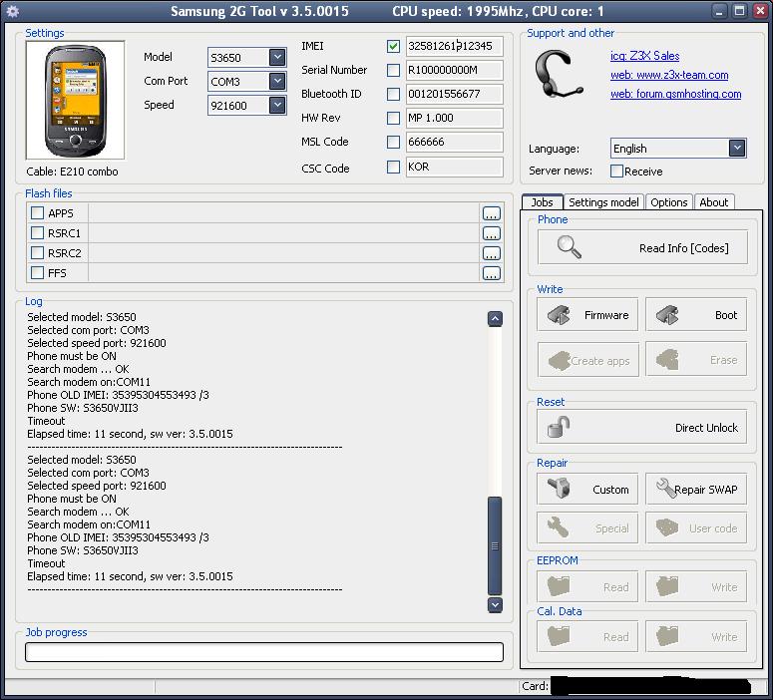Click the Cal. Data Write folder icon

667,636
